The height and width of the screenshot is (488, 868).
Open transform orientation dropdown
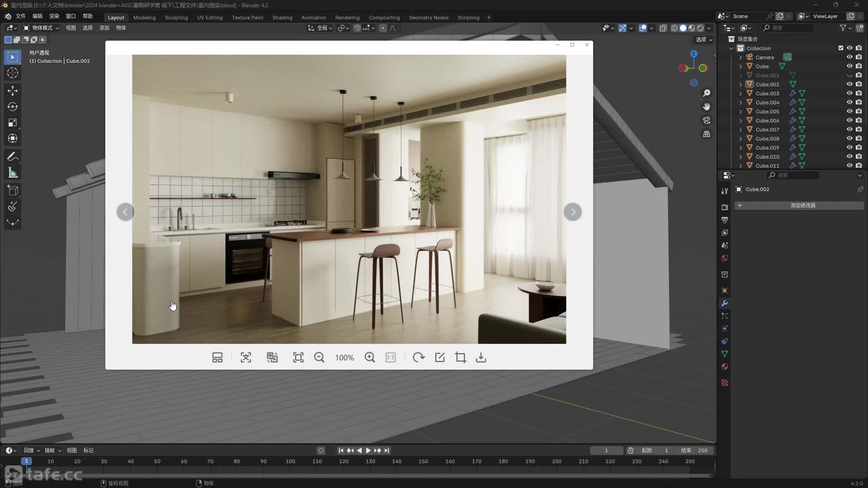(320, 28)
